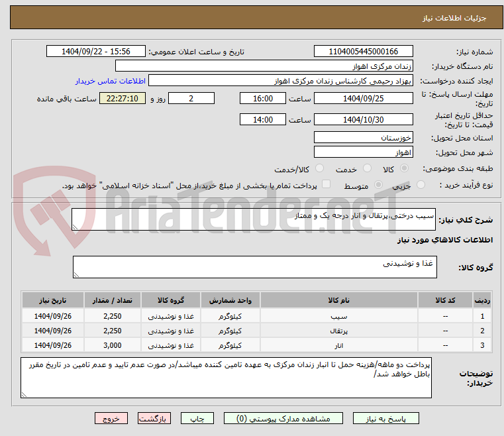
Task: Click the requester field بهزاد رحیمی
Action: [281, 81]
